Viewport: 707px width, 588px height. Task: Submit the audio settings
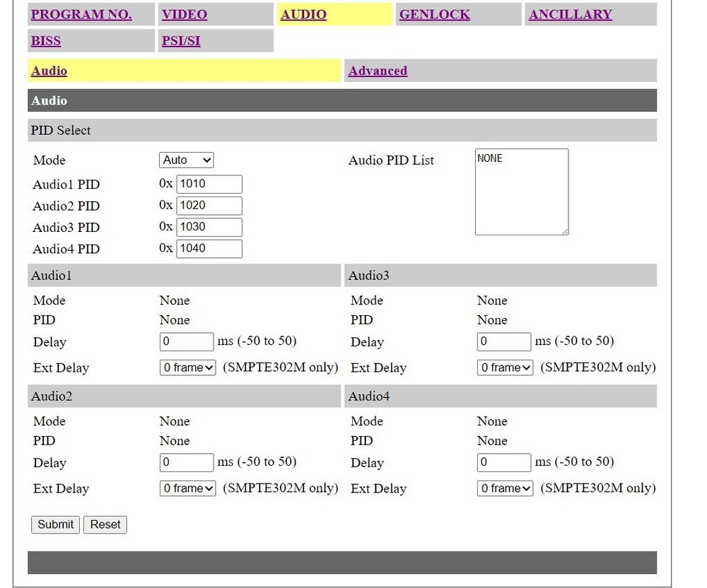click(x=55, y=524)
